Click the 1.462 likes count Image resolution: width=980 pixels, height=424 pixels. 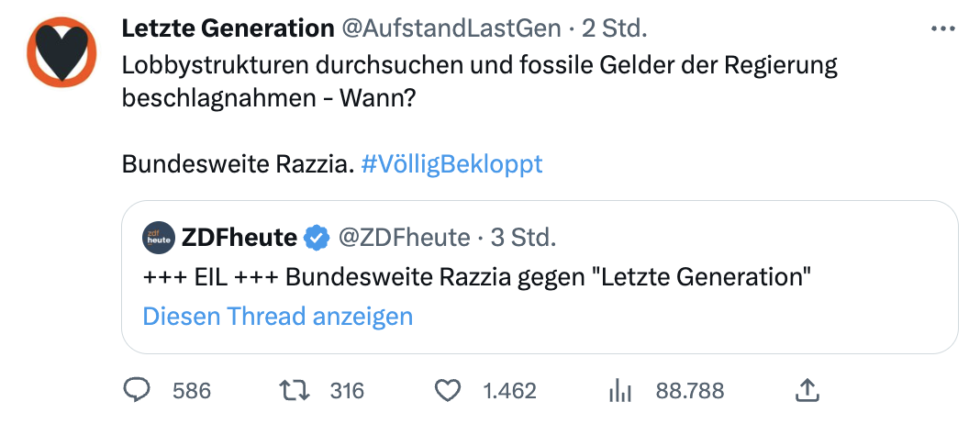509,391
